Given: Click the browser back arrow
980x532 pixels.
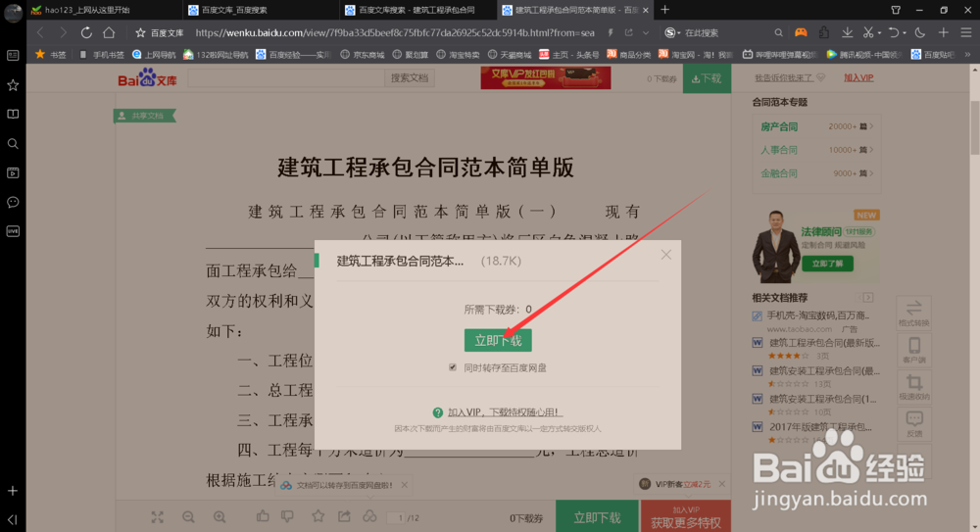Looking at the screenshot, I should click(x=40, y=32).
